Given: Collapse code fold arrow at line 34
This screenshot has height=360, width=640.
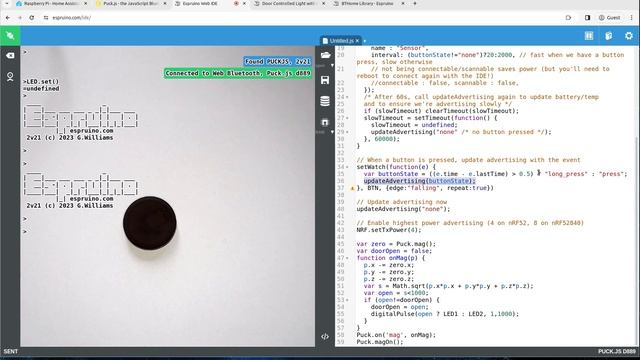Looking at the screenshot, I should tap(347, 167).
